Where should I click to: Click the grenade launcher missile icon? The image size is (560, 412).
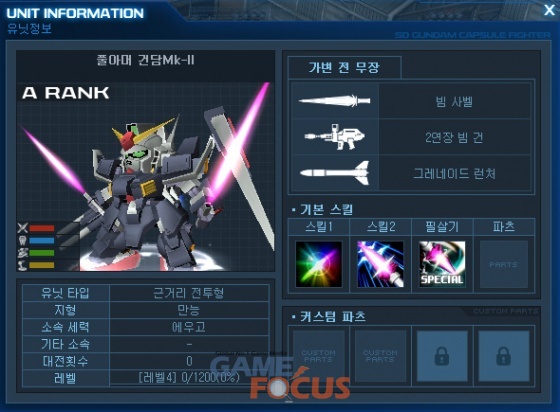point(335,173)
